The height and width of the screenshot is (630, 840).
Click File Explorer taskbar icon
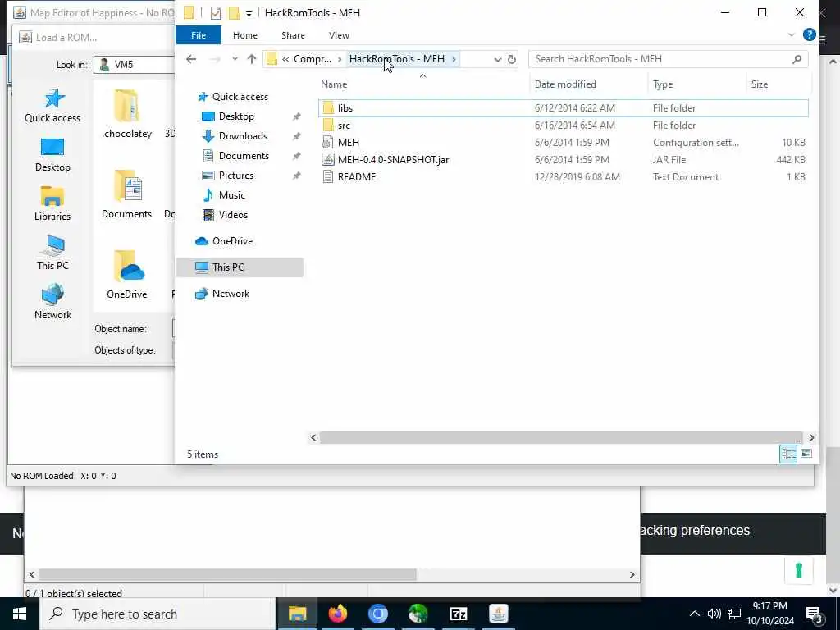(297, 614)
